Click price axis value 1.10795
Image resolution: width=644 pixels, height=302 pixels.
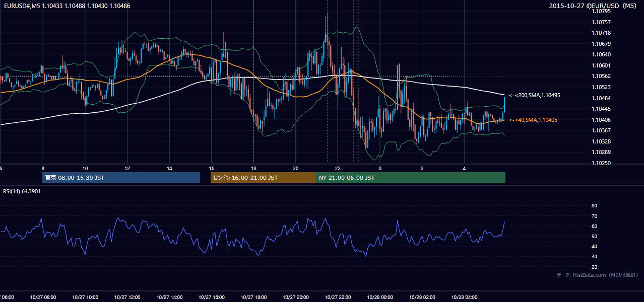pos(602,12)
